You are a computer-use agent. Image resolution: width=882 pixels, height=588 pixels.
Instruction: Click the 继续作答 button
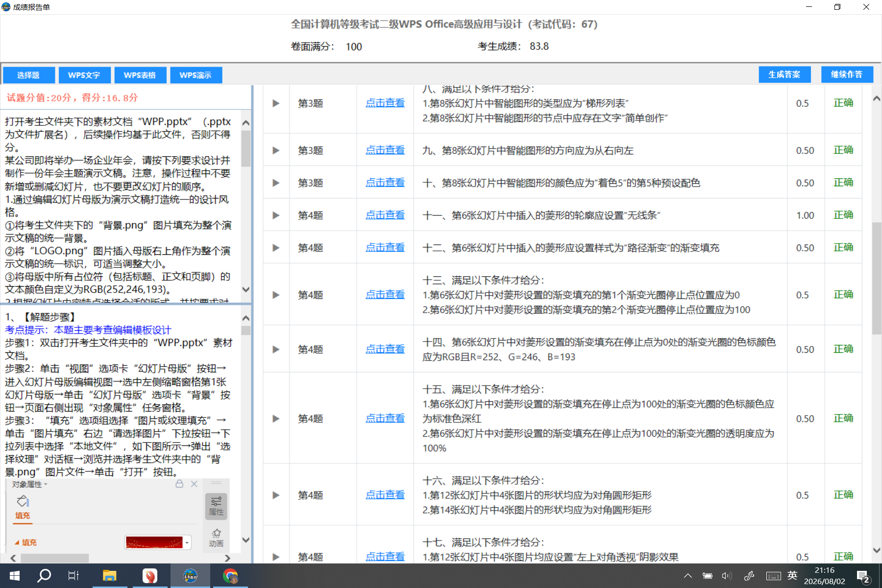click(x=847, y=74)
